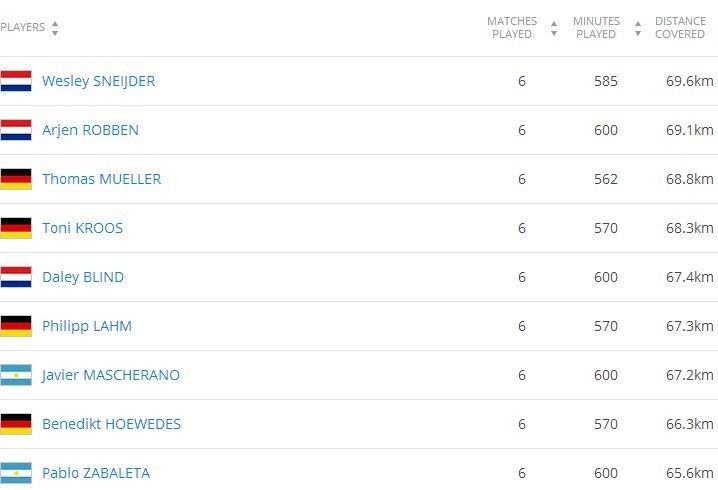Screen dimensions: 718x490
Task: Sort table by Players column arrows
Action: 55,28
